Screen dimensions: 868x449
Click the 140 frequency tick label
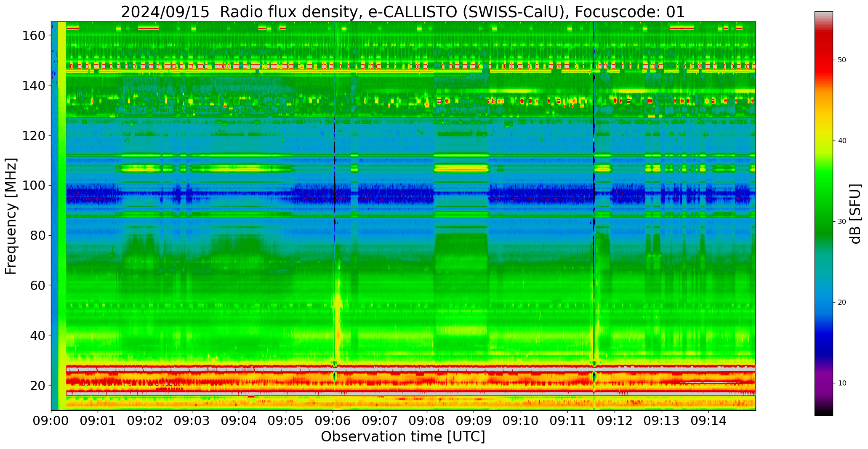coord(33,85)
